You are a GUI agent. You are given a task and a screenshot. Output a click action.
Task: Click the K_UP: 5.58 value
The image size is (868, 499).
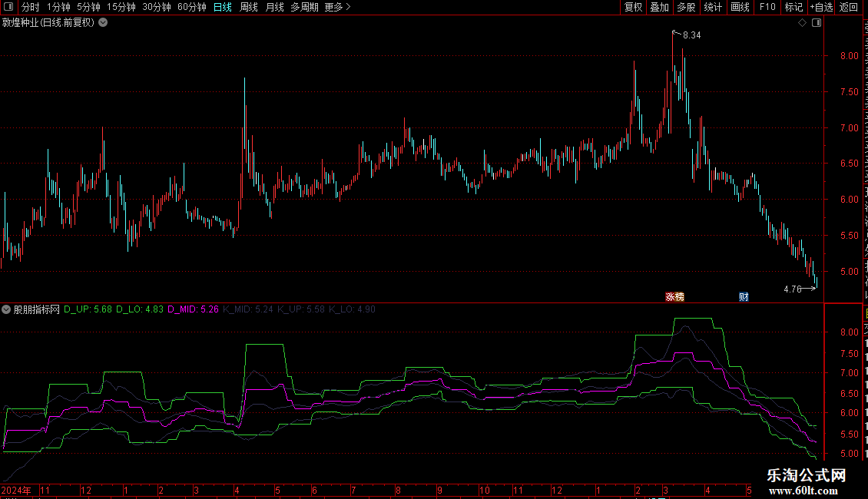[x=301, y=309]
